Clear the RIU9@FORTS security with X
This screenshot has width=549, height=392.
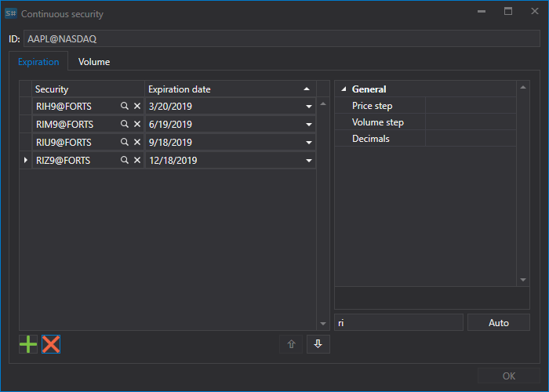137,142
